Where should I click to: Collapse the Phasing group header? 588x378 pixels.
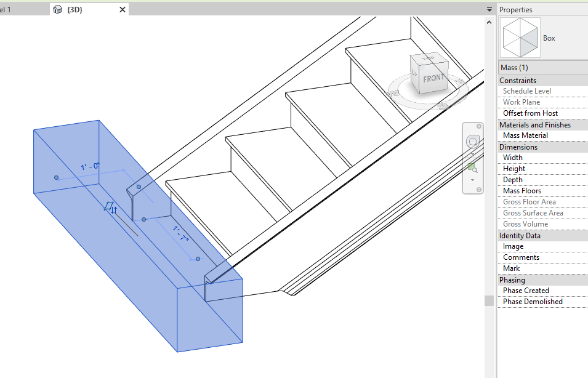point(543,280)
